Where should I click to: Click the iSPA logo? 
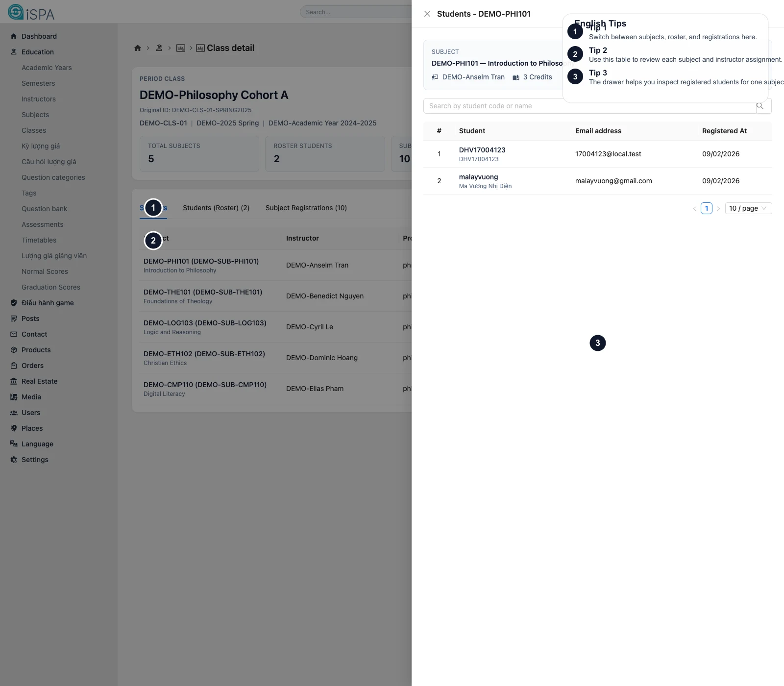click(x=31, y=12)
